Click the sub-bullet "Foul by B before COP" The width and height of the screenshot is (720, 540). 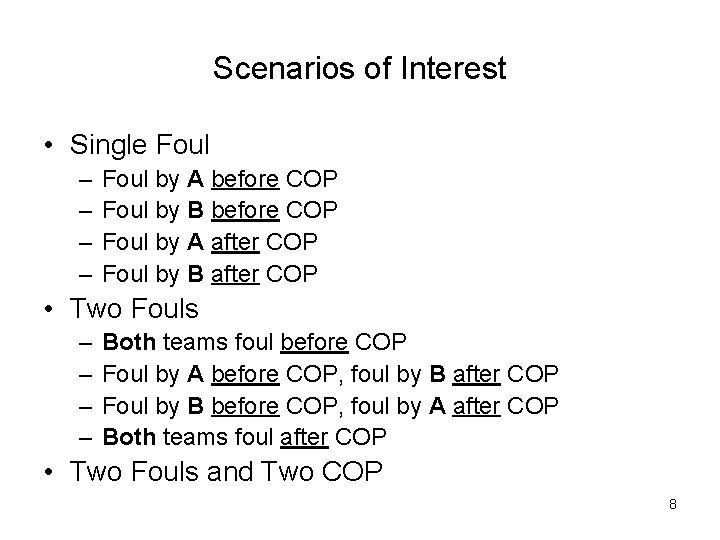pyautogui.click(x=220, y=211)
